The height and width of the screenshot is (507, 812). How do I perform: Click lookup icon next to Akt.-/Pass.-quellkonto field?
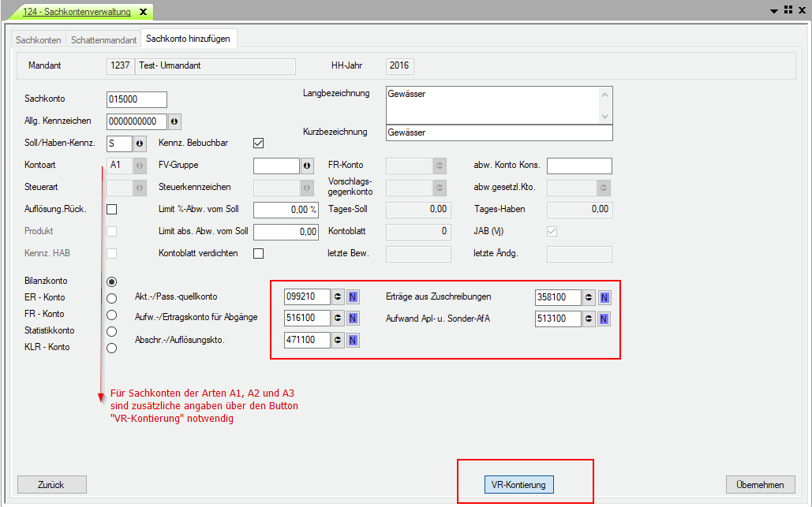[338, 297]
